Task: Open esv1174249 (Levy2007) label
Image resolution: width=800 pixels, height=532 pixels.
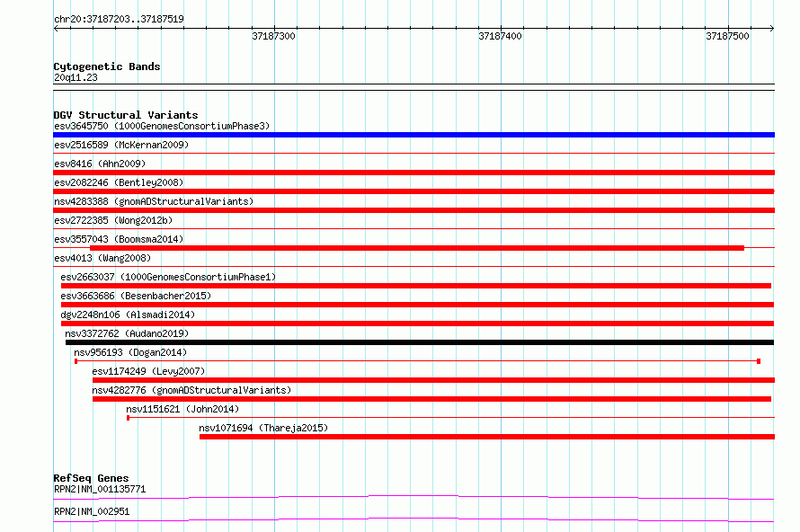Action: tap(148, 371)
